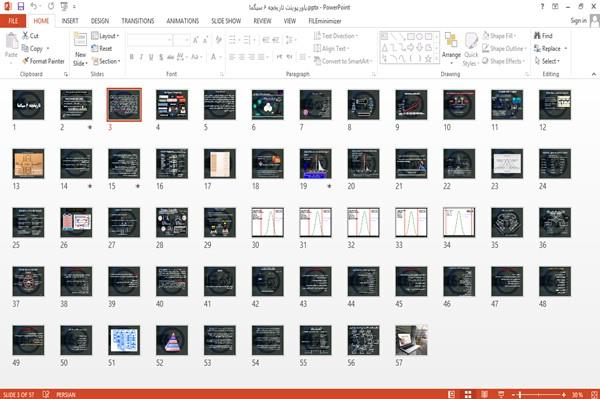
Task: Select slide 19 thumbnail
Action: 315,164
